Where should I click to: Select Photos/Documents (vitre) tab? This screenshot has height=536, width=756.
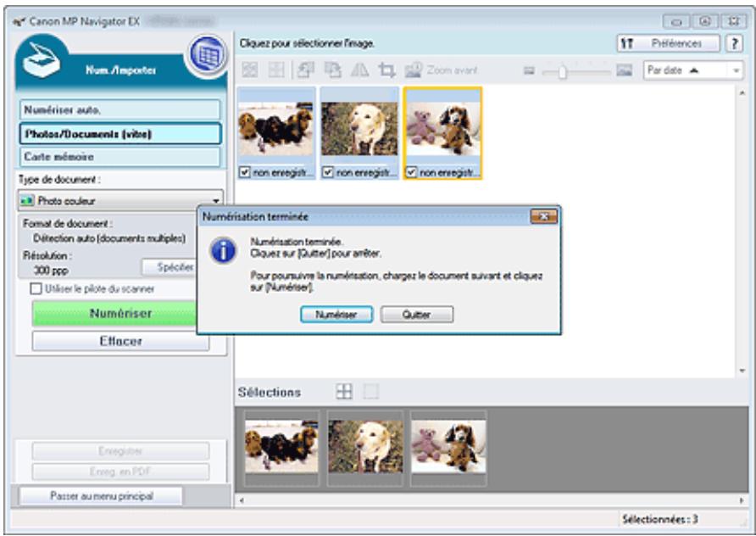coord(120,134)
